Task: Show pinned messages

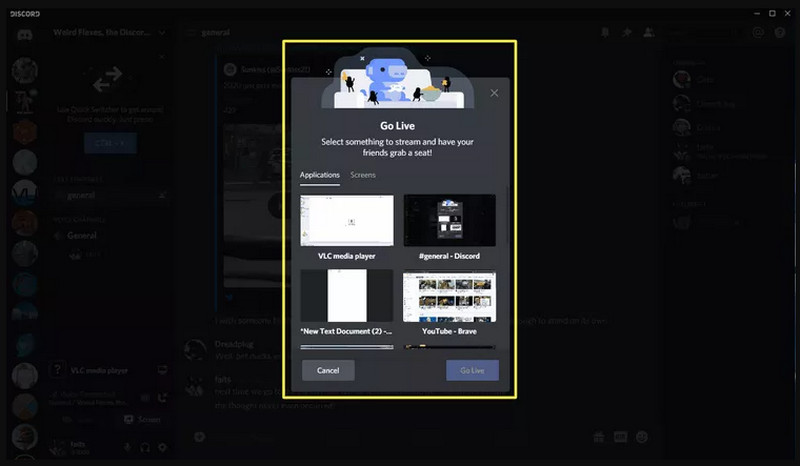Action: point(627,32)
